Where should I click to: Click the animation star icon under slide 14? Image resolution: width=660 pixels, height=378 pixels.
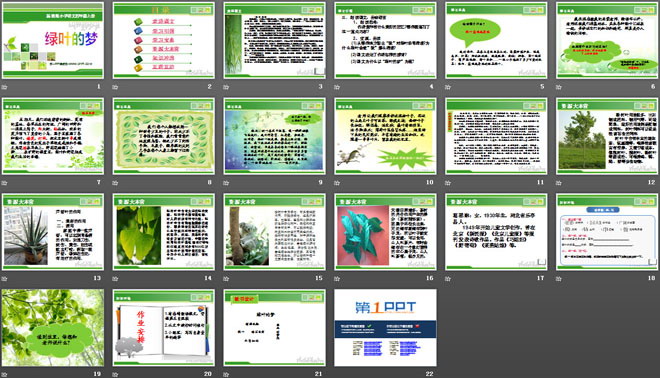point(115,279)
